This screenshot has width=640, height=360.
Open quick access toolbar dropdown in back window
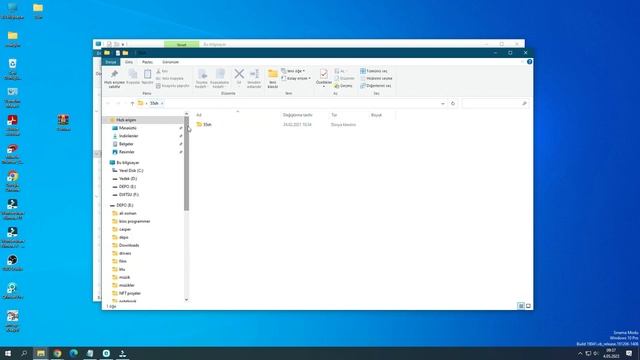[x=122, y=44]
